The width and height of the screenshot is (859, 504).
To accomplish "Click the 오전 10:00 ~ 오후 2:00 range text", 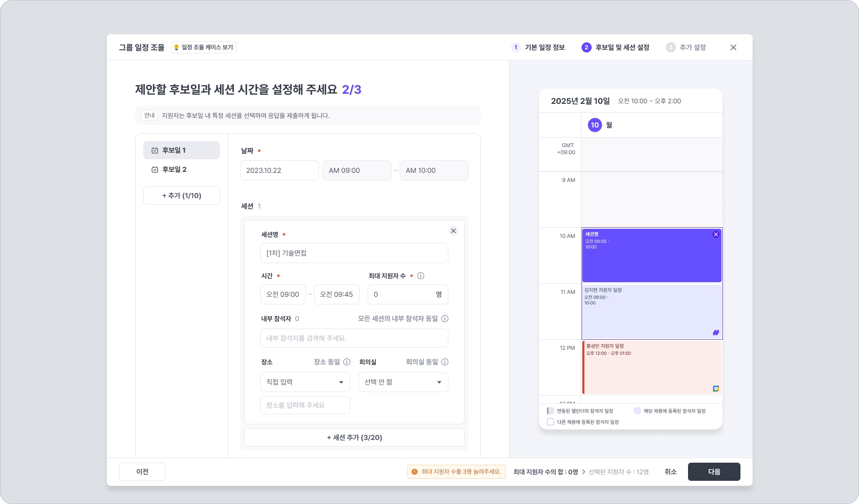I will click(x=650, y=101).
